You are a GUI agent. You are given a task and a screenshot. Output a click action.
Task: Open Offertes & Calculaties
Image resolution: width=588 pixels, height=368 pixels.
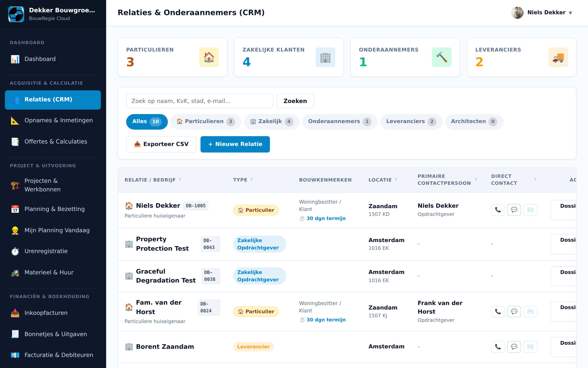point(53,142)
